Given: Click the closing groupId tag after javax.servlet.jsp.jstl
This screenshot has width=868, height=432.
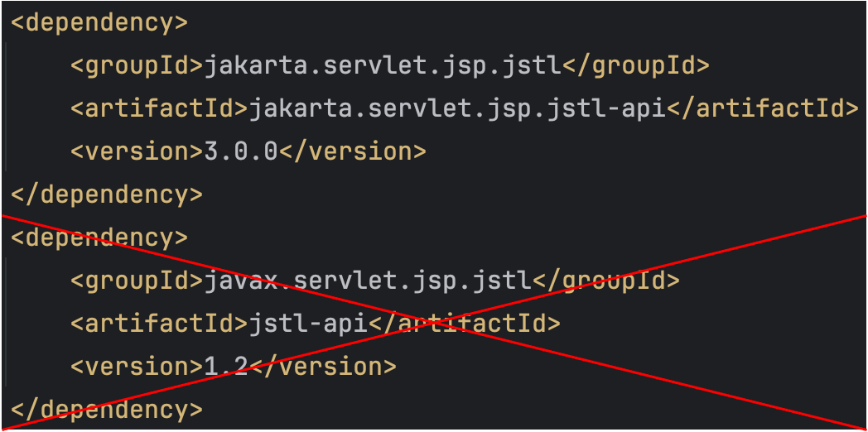Looking at the screenshot, I should [606, 281].
